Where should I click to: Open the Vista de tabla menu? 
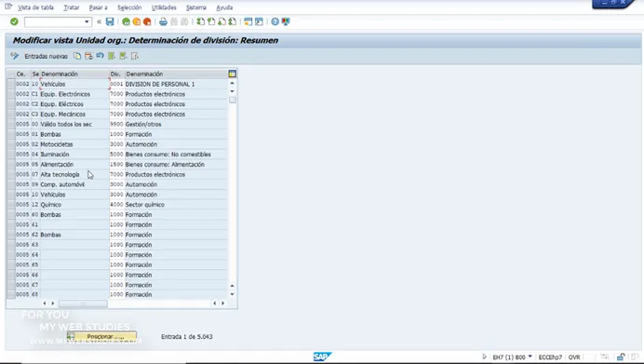coord(35,7)
